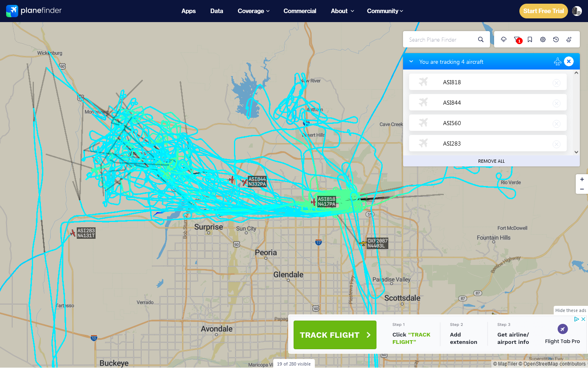The width and height of the screenshot is (588, 368).
Task: Click Hide these ads link
Action: (571, 310)
